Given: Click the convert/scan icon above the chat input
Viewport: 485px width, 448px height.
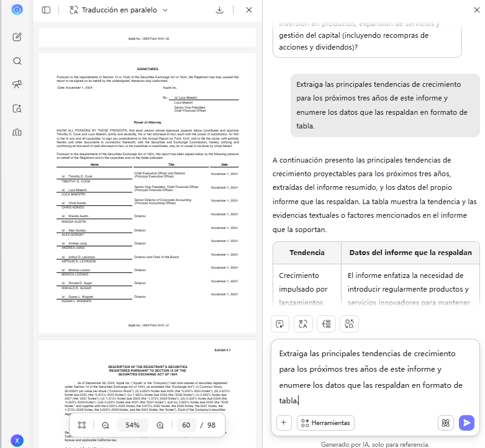Looking at the screenshot, I should point(349,324).
